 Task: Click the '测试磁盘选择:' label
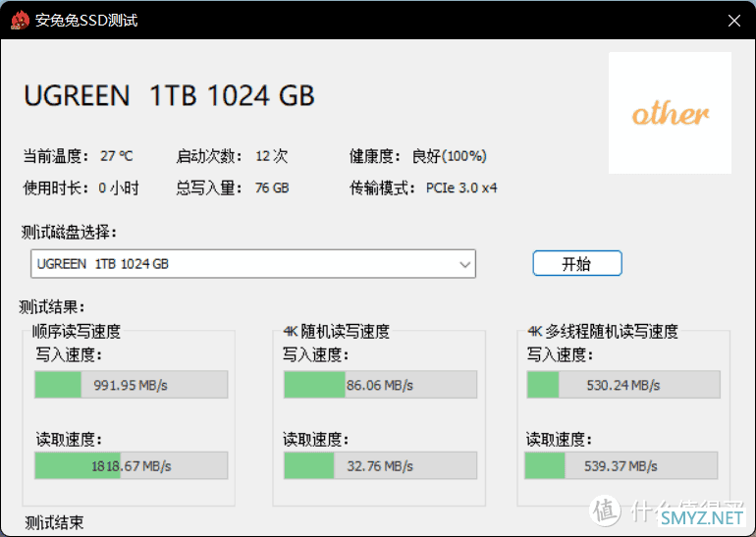pyautogui.click(x=69, y=233)
